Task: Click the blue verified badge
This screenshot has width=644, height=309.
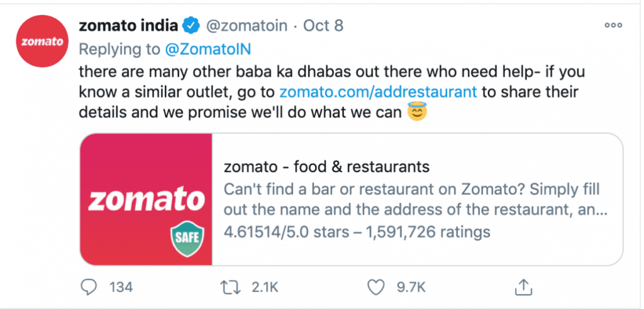Action: pos(191,26)
